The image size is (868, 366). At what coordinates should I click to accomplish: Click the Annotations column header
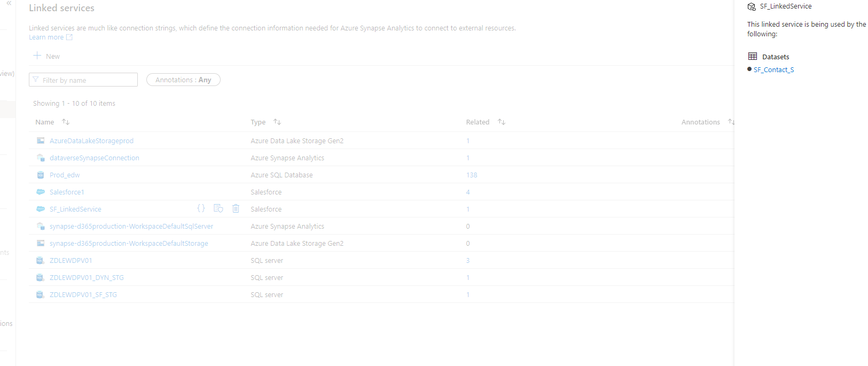[701, 122]
